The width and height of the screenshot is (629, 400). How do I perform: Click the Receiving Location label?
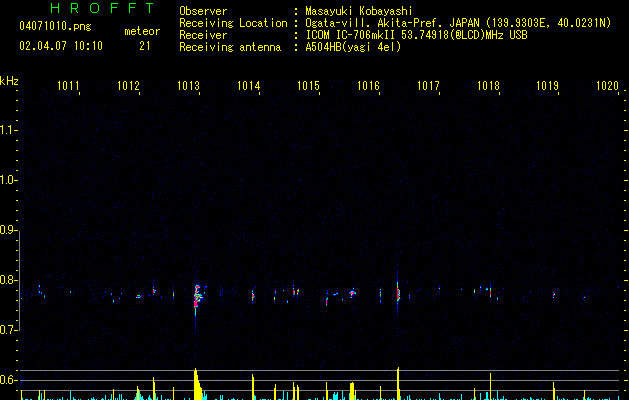tap(233, 23)
